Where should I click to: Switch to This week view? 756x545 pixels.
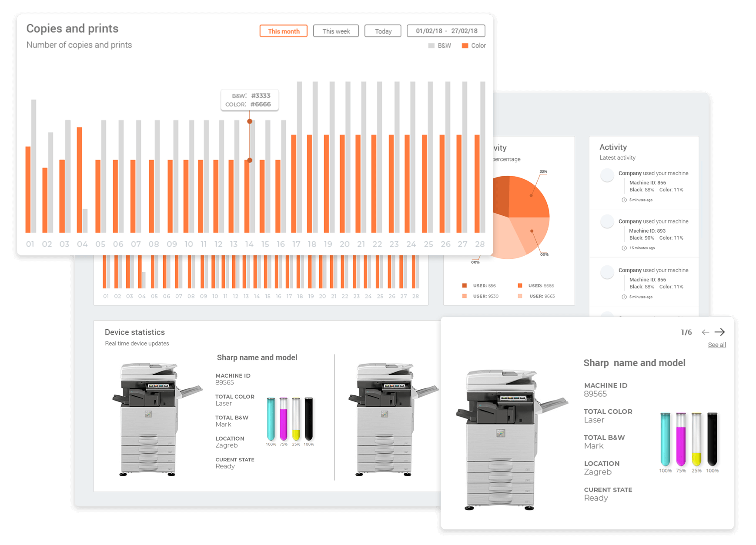(x=336, y=31)
